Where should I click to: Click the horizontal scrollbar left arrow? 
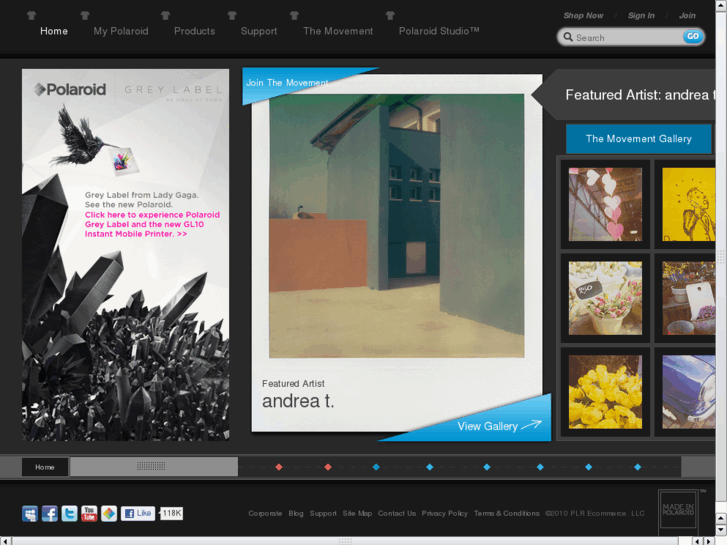coord(6,541)
